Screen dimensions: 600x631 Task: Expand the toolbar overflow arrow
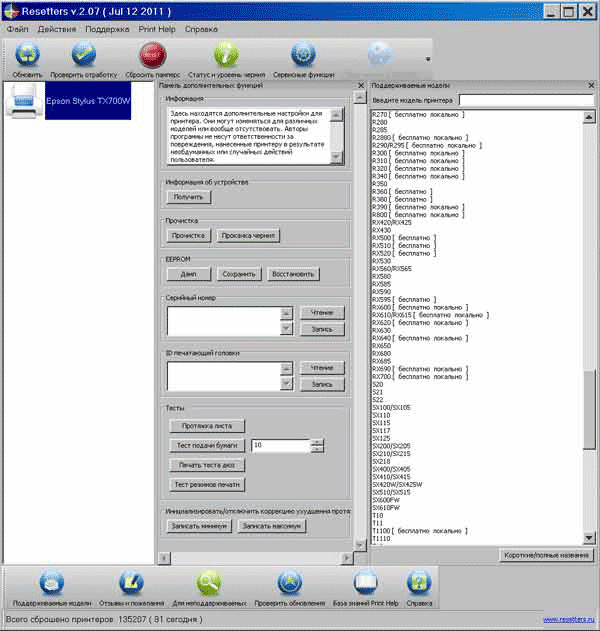(x=428, y=59)
